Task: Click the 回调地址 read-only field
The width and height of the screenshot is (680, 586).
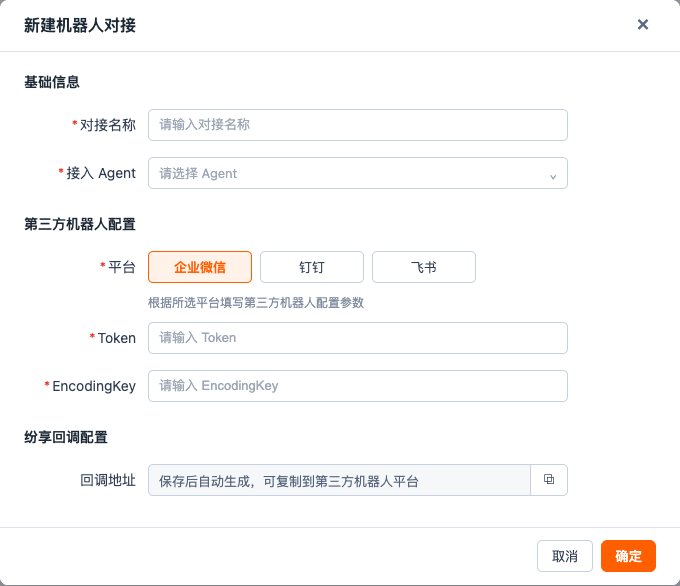Action: click(x=339, y=480)
